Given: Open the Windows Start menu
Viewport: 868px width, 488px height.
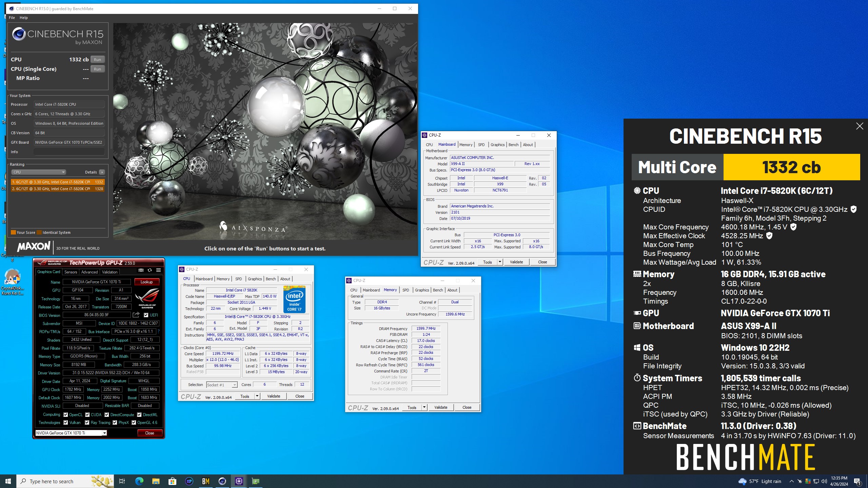Looking at the screenshot, I should click(8, 481).
